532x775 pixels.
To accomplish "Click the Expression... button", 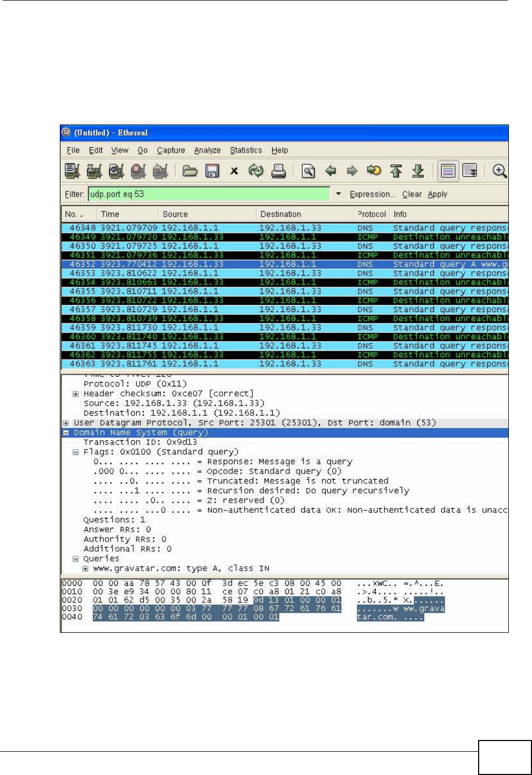I will click(372, 195).
